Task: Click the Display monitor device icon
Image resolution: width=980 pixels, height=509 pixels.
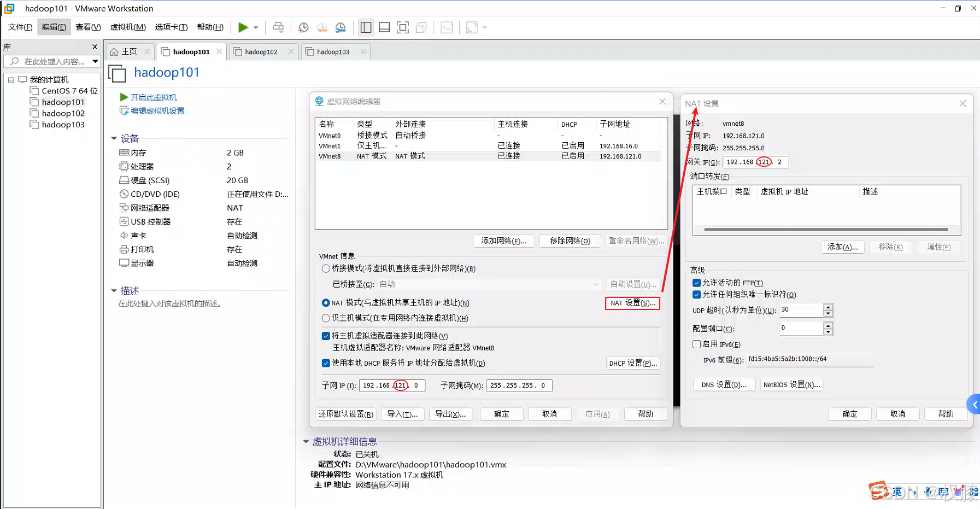Action: [124, 263]
